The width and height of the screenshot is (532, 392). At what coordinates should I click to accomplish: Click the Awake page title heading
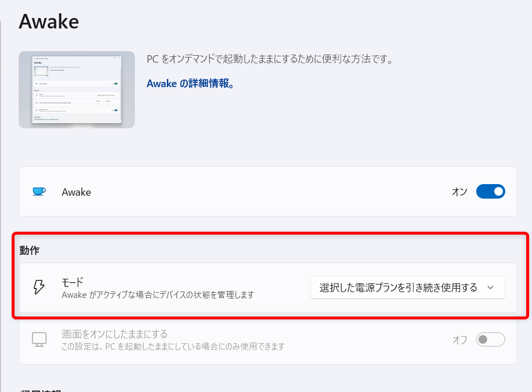pos(49,21)
